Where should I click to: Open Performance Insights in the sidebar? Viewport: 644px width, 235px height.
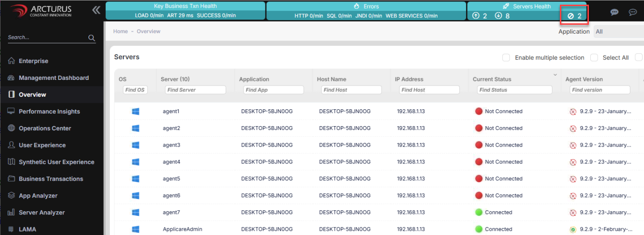[x=49, y=112]
